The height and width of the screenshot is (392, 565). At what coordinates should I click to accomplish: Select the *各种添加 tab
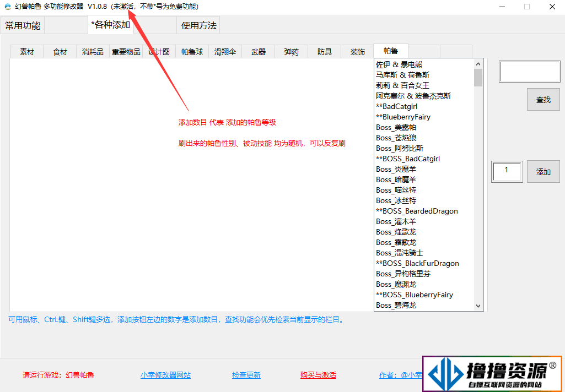[x=111, y=25]
